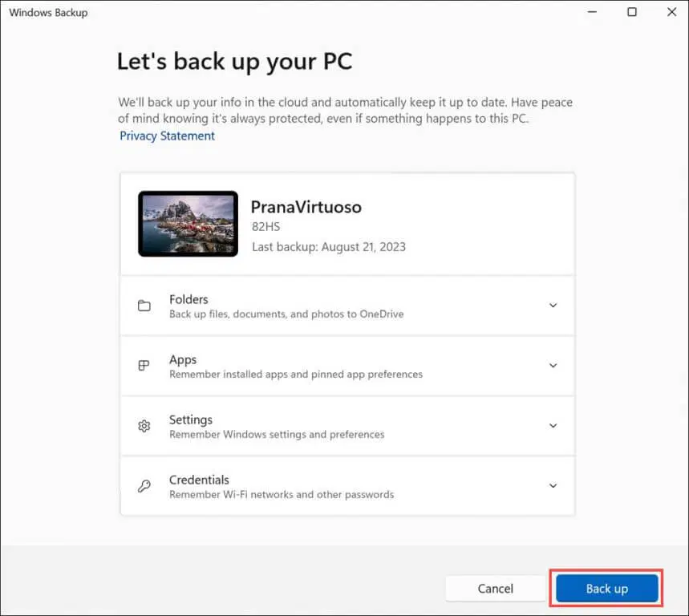Click the PC wallpaper thumbnail
This screenshot has width=689, height=616.
coord(188,224)
